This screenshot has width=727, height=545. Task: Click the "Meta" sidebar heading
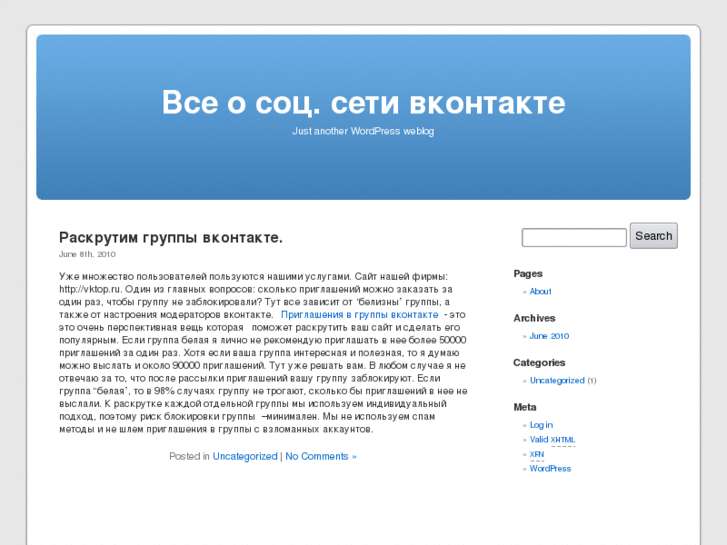525,407
